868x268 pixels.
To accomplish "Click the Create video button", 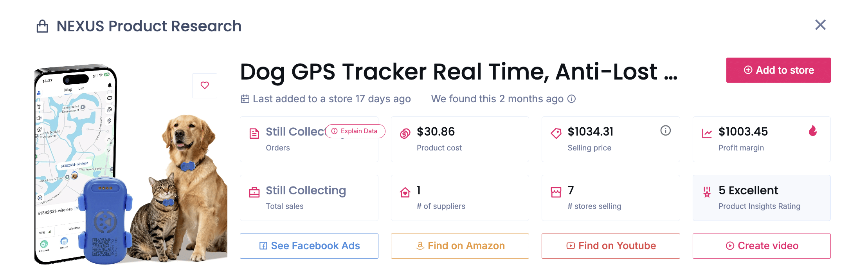I will coord(761,246).
